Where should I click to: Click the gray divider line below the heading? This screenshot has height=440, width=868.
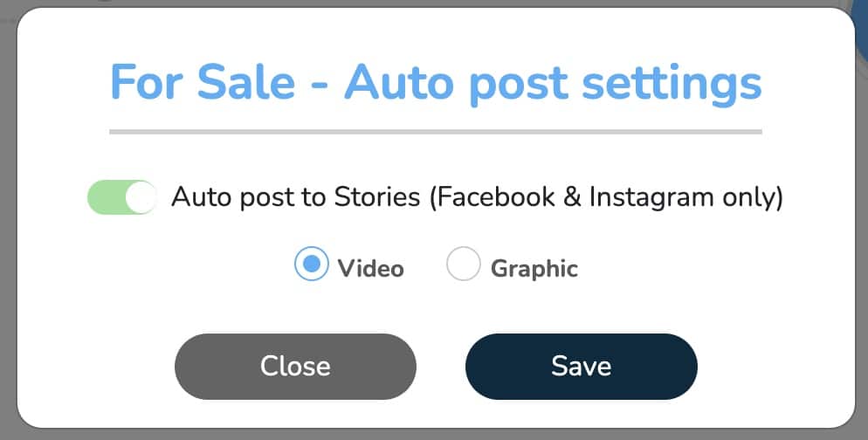[x=436, y=132]
